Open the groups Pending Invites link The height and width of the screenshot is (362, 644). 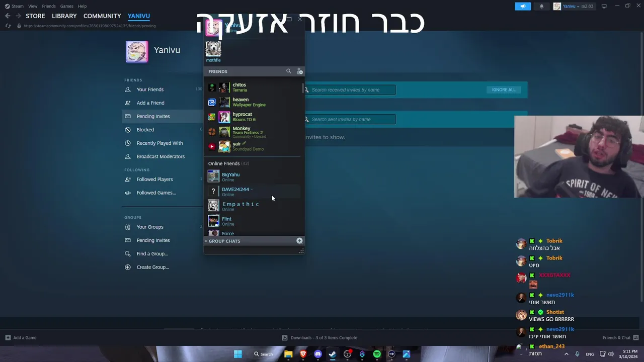(153, 240)
